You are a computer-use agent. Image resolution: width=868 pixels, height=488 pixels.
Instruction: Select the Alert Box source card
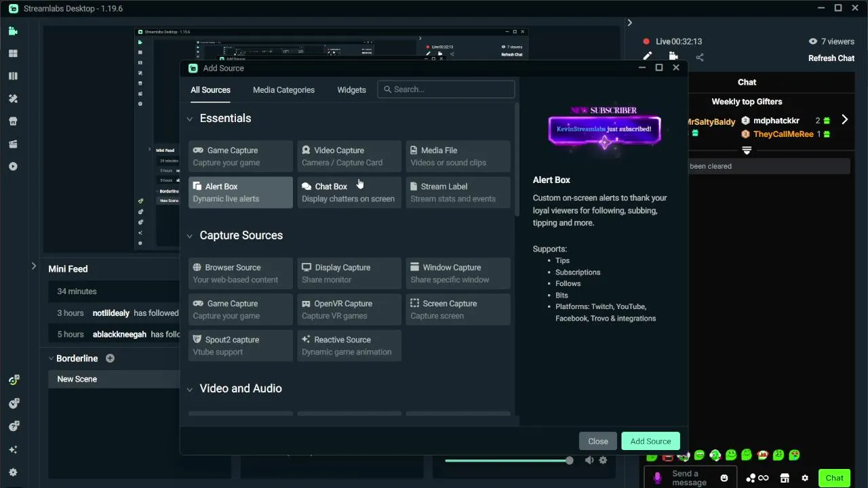coord(241,192)
